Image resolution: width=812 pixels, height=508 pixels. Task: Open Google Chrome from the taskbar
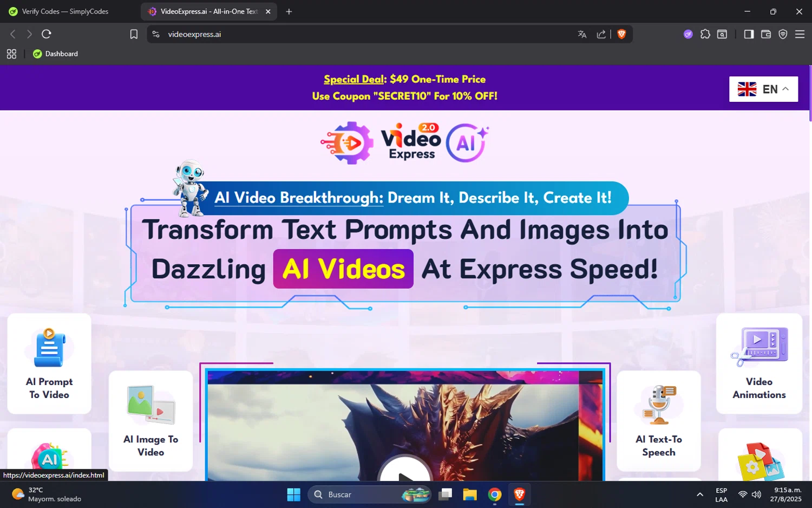coord(494,494)
